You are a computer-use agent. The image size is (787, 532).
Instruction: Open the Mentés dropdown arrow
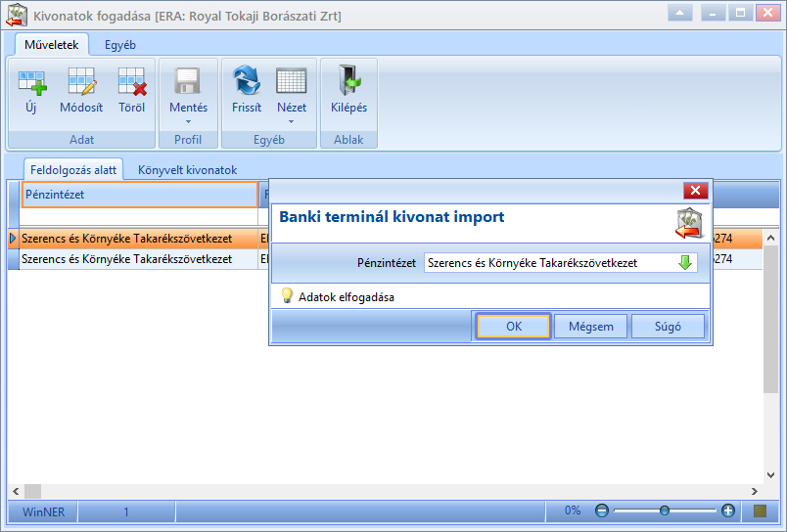(x=188, y=122)
